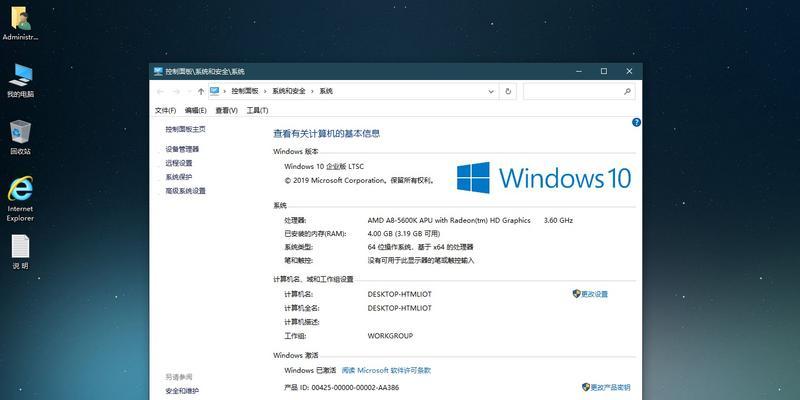
Task: Click the shield icon beside 更改产品密钥
Action: pyautogui.click(x=586, y=387)
